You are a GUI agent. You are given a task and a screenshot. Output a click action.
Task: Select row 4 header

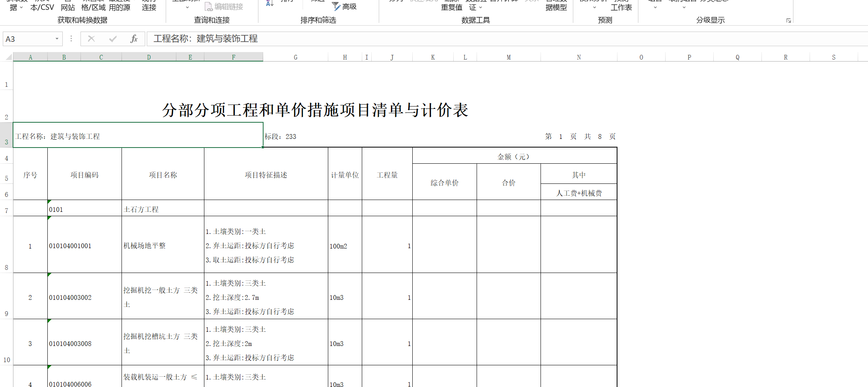pyautogui.click(x=6, y=155)
